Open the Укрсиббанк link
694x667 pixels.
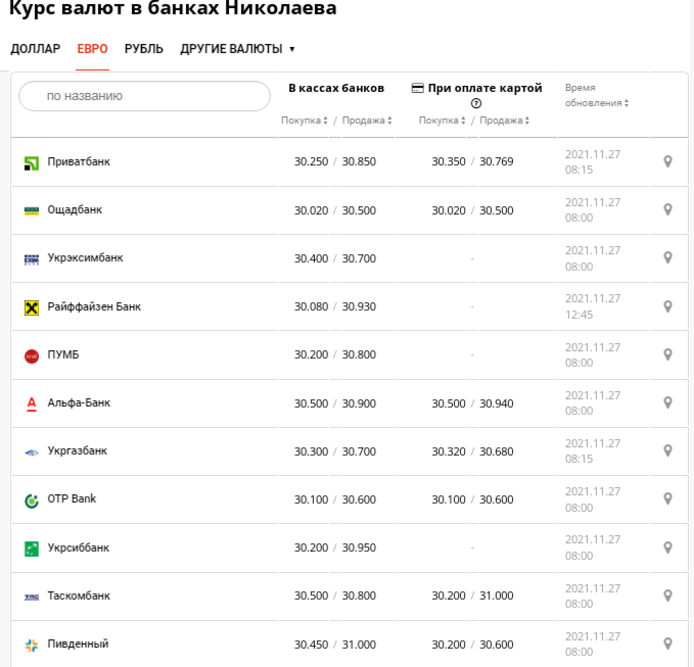pos(78,547)
